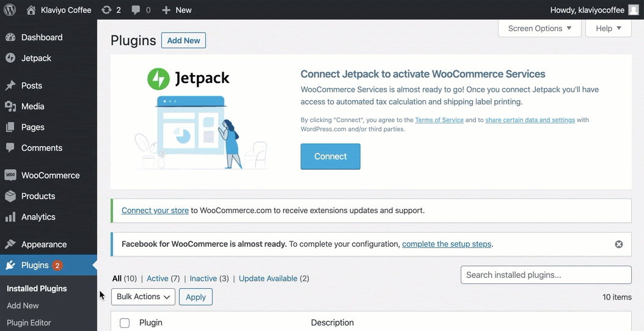Tick the select-all Plugin checkbox
This screenshot has height=331, width=644.
pyautogui.click(x=125, y=323)
